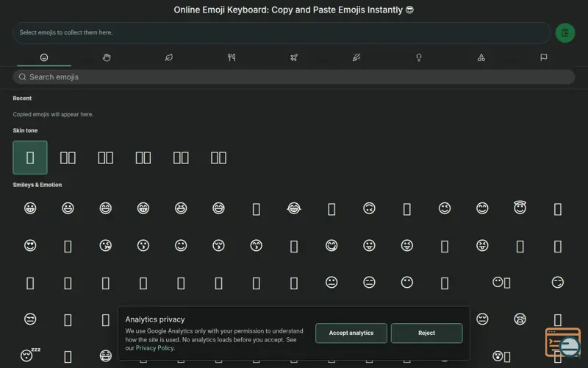Click the Online Emoji Keyboard page title
Screen dimensions: 588x368
tap(293, 10)
